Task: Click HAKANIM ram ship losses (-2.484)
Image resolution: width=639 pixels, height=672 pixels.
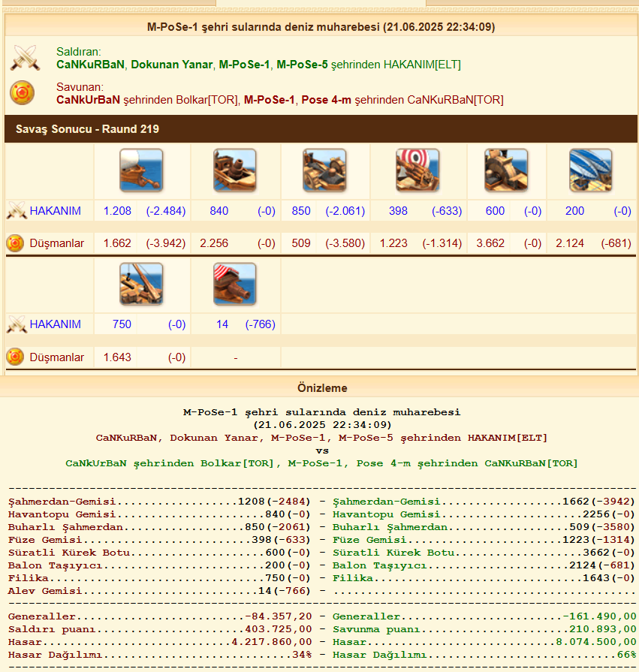Action: pos(166,211)
